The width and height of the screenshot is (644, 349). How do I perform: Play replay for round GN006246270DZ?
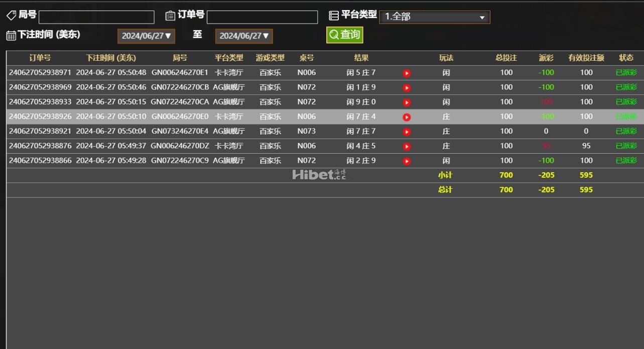pyautogui.click(x=407, y=147)
